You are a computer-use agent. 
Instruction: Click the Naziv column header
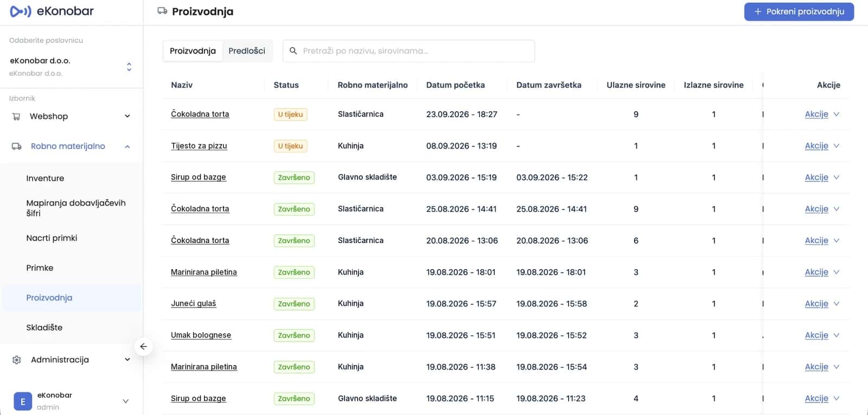pyautogui.click(x=182, y=85)
